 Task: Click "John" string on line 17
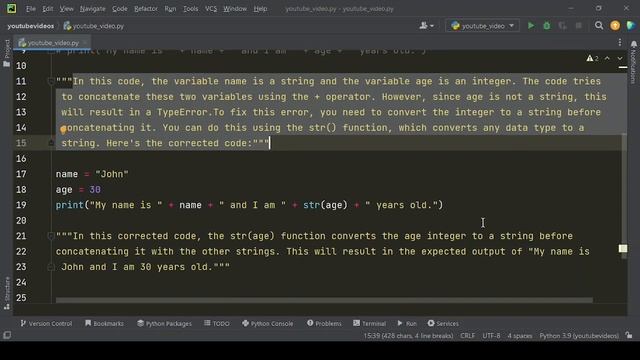[x=112, y=174]
